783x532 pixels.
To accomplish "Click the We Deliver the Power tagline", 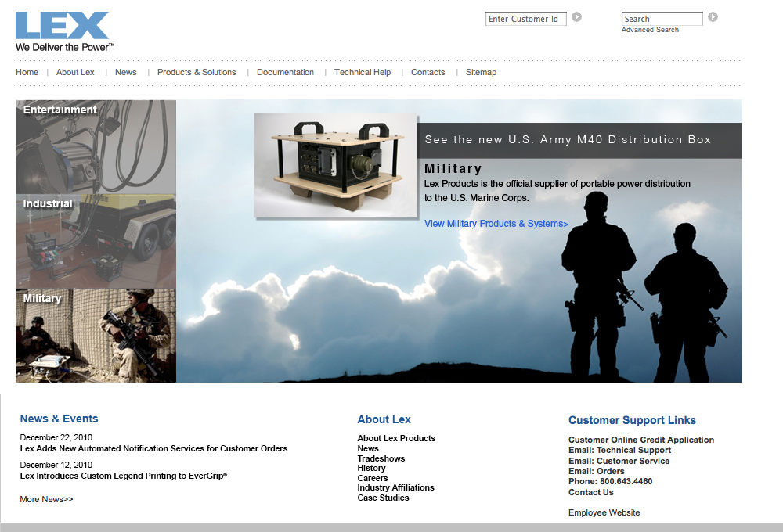I will coord(65,48).
